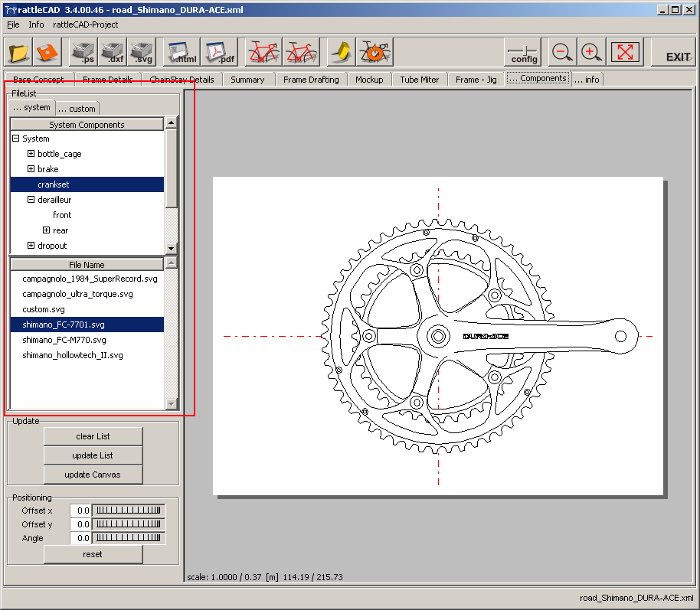Click the update Canvas button
700x610 pixels.
[x=93, y=475]
